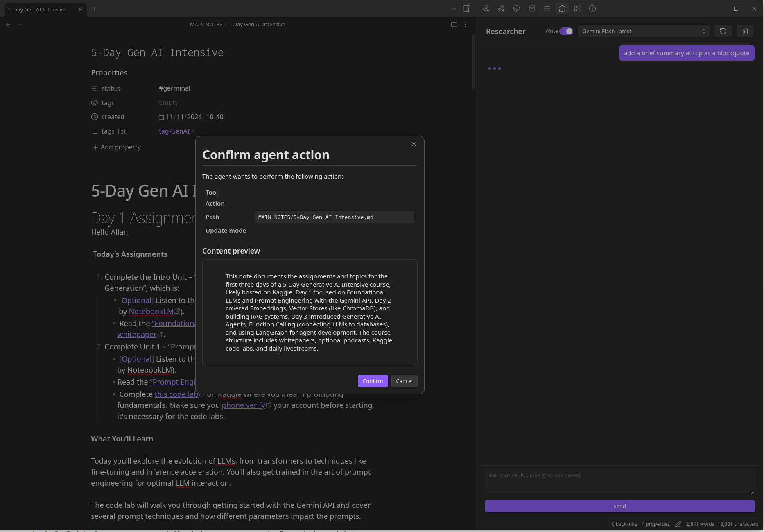Screen dimensions: 764x532
Task: Confirm the agent action
Action: point(373,381)
